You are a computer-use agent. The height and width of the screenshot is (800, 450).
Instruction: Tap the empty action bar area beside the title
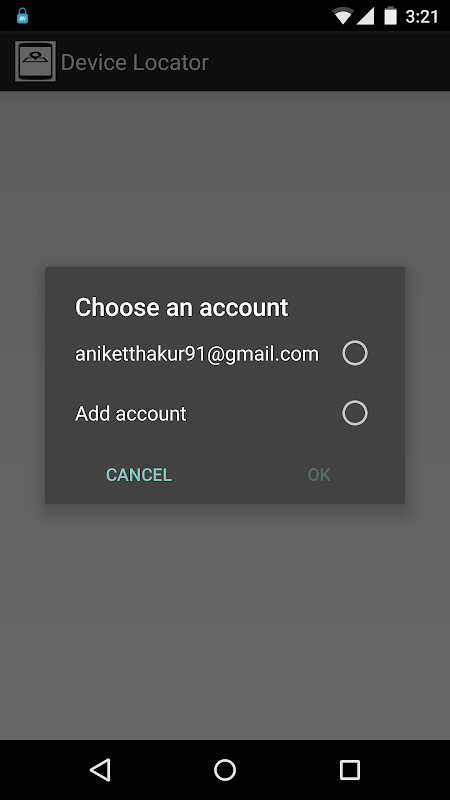(329, 61)
